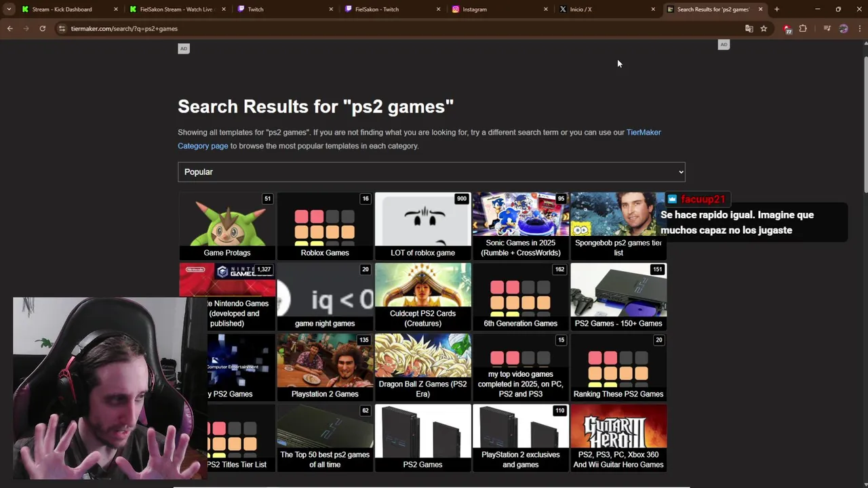Click the facuup21 chat username
Viewport: 868px width, 488px height.
click(x=703, y=199)
